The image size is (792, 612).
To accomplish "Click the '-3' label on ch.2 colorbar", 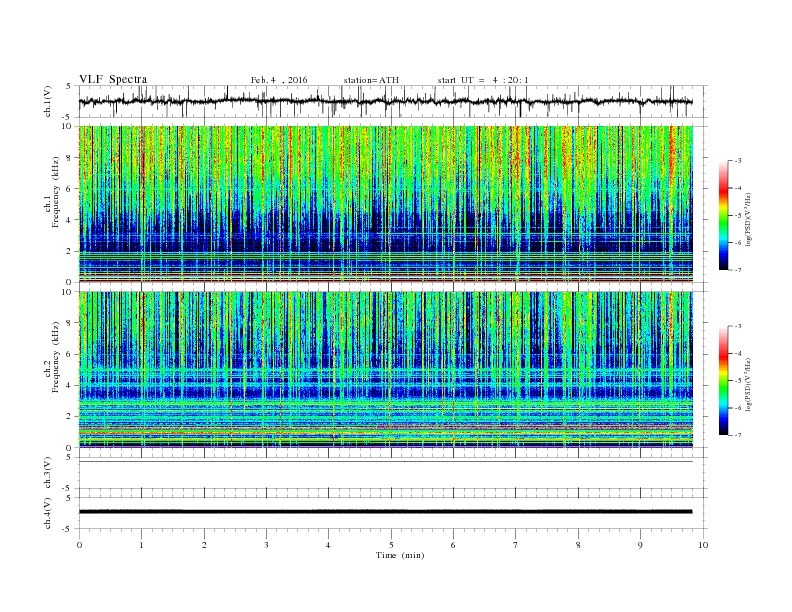I will click(737, 326).
